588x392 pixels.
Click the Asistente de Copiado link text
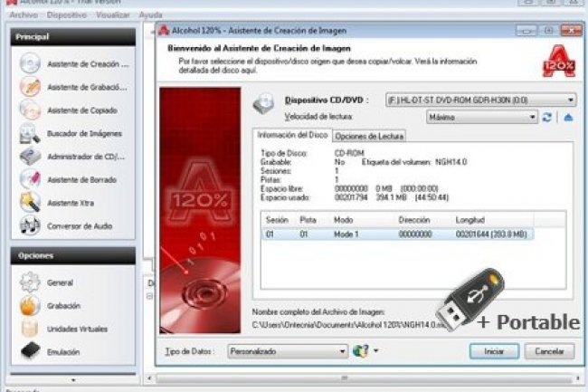pos(82,110)
